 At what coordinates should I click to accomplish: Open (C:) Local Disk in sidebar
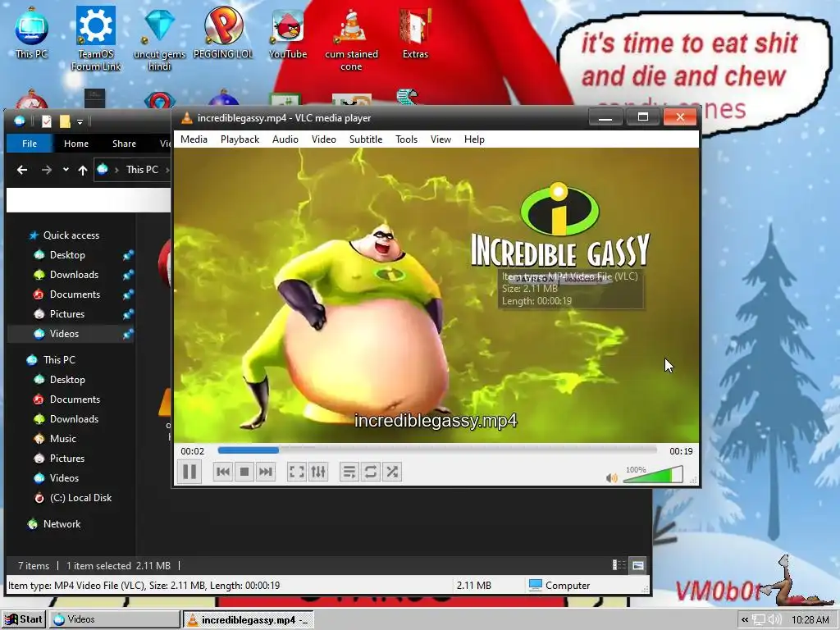[x=80, y=498]
